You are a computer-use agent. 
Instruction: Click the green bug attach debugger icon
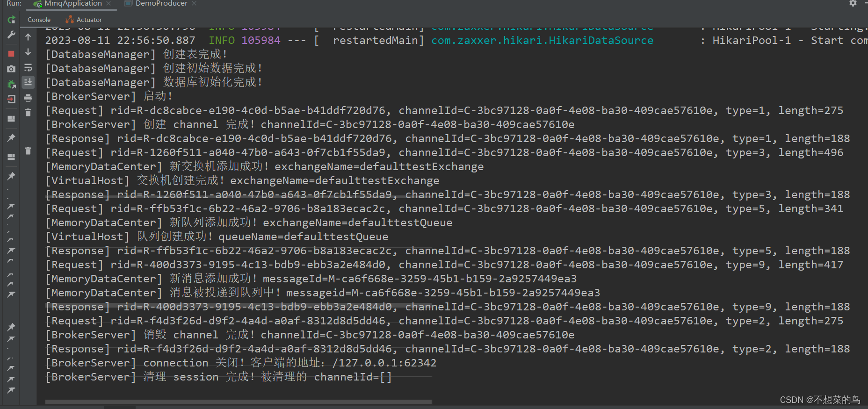[x=11, y=84]
